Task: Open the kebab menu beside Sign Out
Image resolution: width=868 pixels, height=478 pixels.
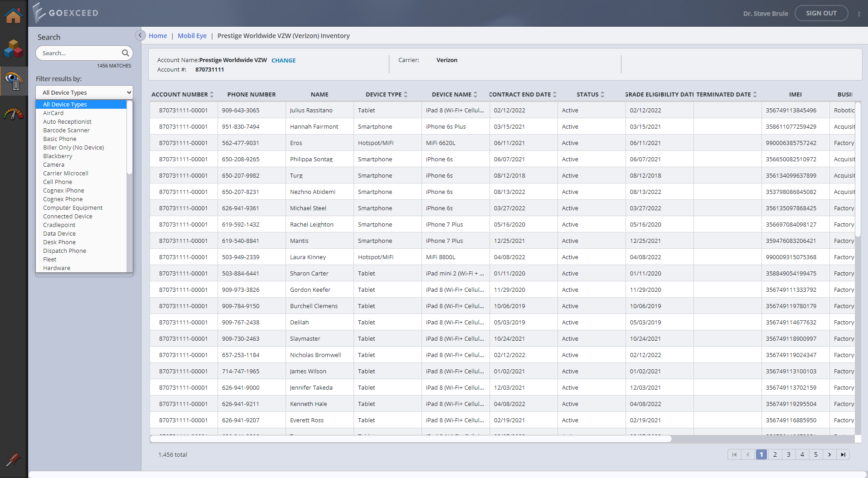Action: point(859,14)
